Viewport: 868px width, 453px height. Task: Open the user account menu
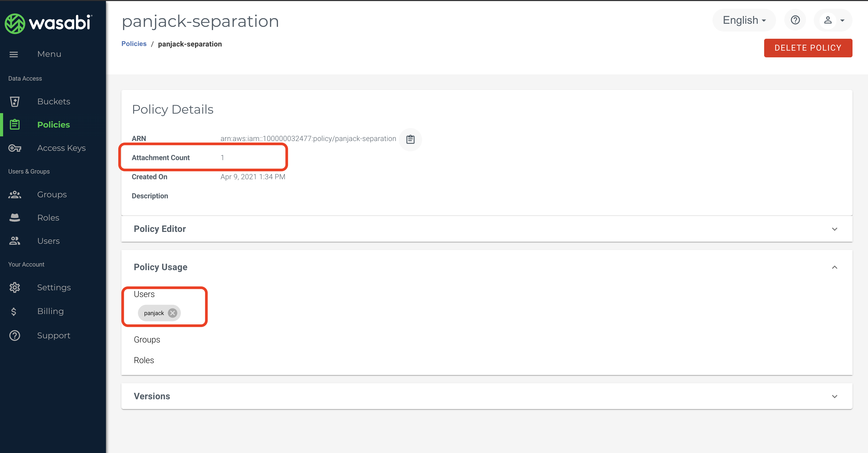(832, 20)
